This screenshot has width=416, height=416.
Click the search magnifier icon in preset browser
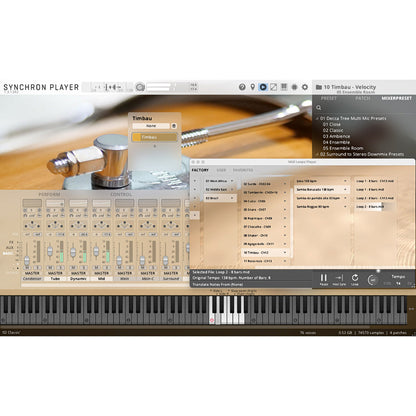tap(319, 107)
